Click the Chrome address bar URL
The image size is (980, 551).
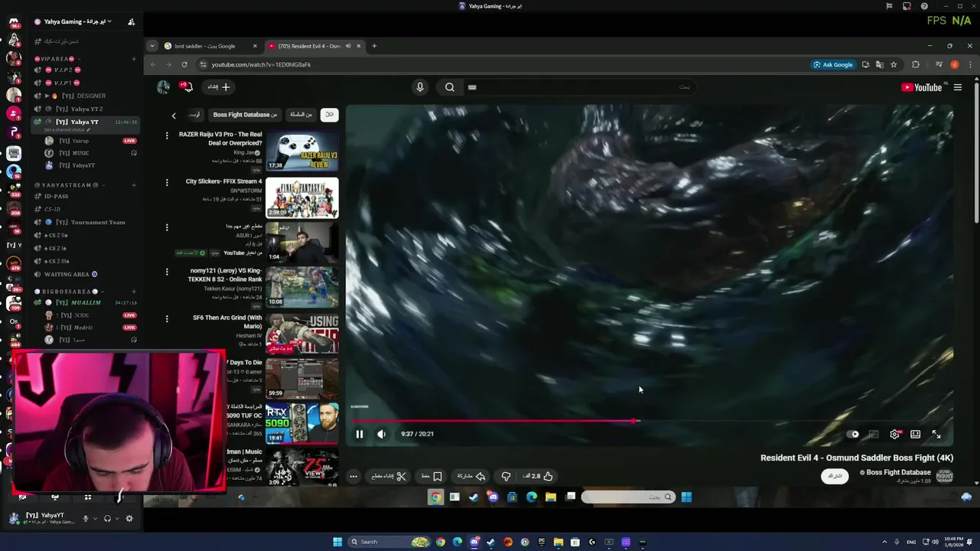(261, 65)
